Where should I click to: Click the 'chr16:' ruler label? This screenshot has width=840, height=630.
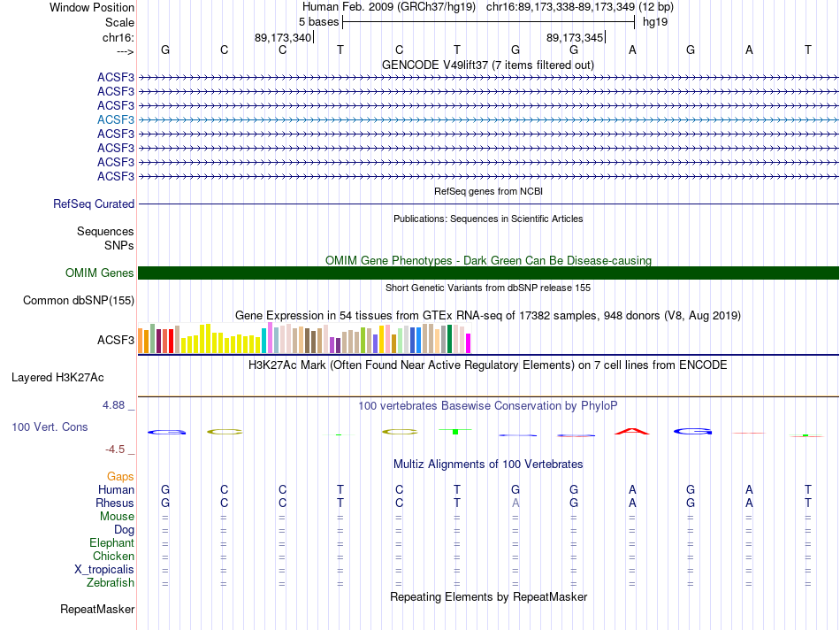point(118,37)
